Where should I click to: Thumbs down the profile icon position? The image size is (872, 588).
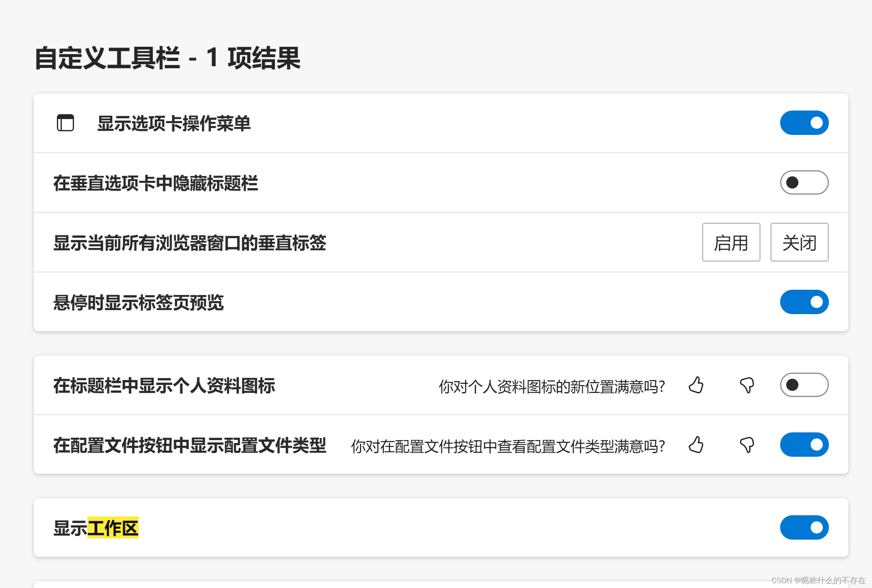point(747,385)
